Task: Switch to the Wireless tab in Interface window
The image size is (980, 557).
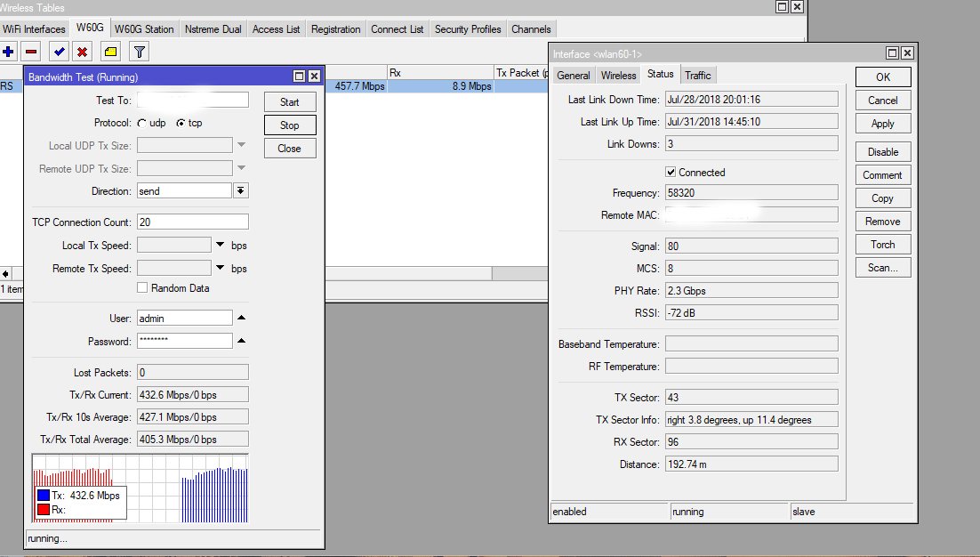Action: pyautogui.click(x=618, y=76)
